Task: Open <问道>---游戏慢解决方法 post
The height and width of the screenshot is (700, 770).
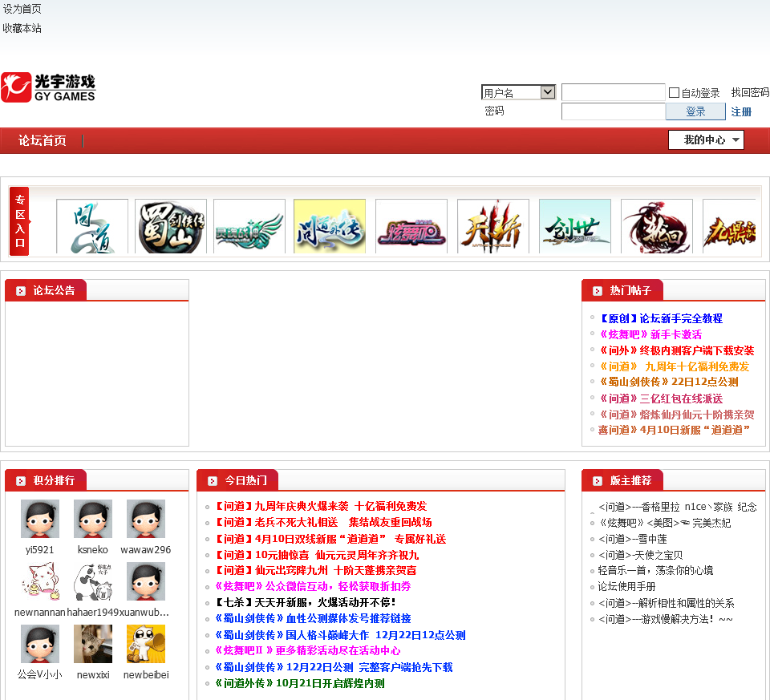Action: coord(666,620)
